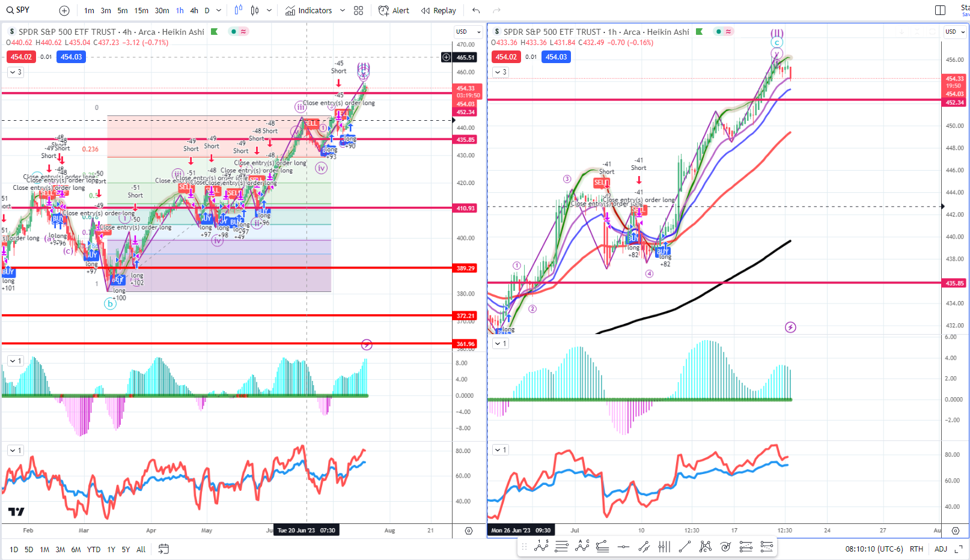Click the add symbol plus icon
This screenshot has width=970, height=560.
pos(64,11)
